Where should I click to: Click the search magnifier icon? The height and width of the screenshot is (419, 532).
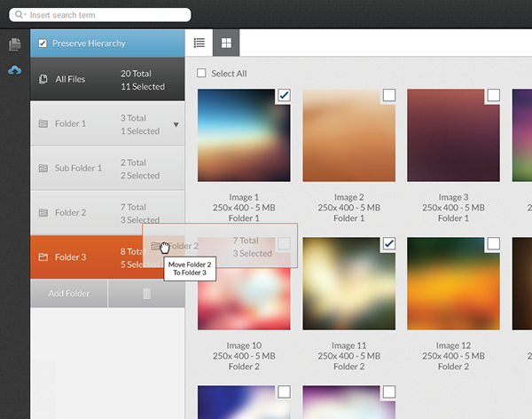point(19,14)
